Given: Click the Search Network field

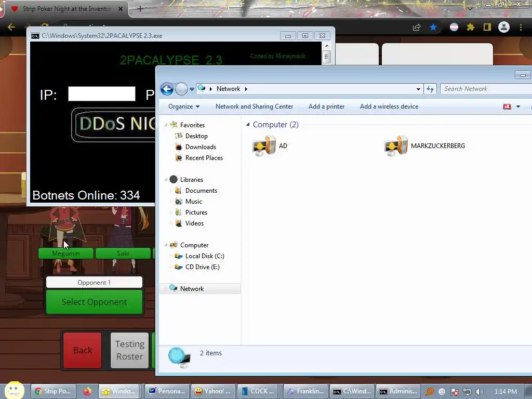Looking at the screenshot, I should [x=487, y=89].
